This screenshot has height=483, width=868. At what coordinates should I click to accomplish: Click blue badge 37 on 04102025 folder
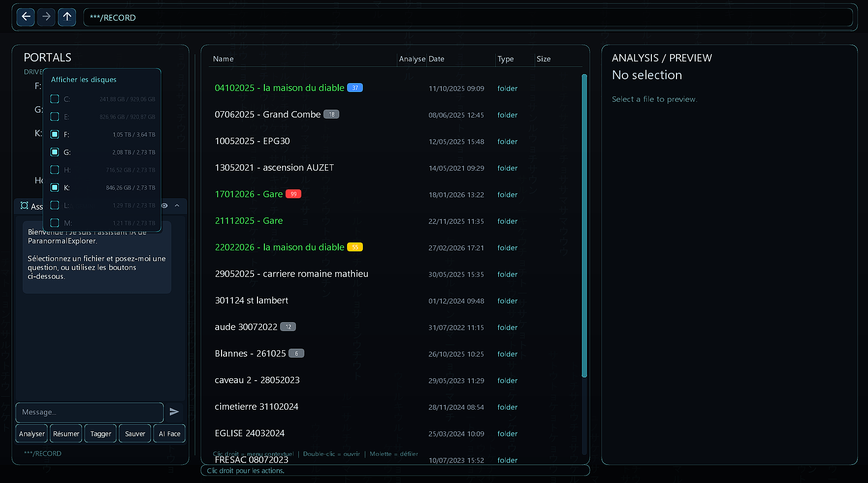[355, 88]
